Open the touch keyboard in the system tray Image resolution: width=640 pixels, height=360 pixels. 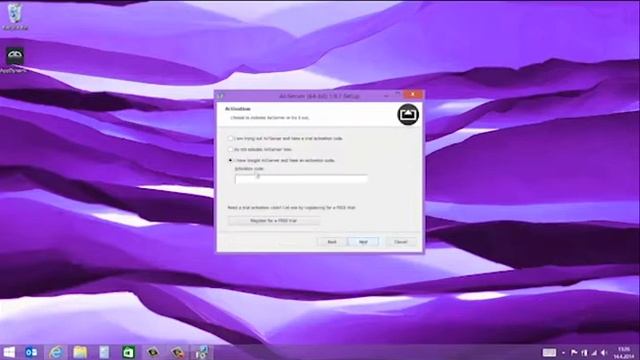549,353
